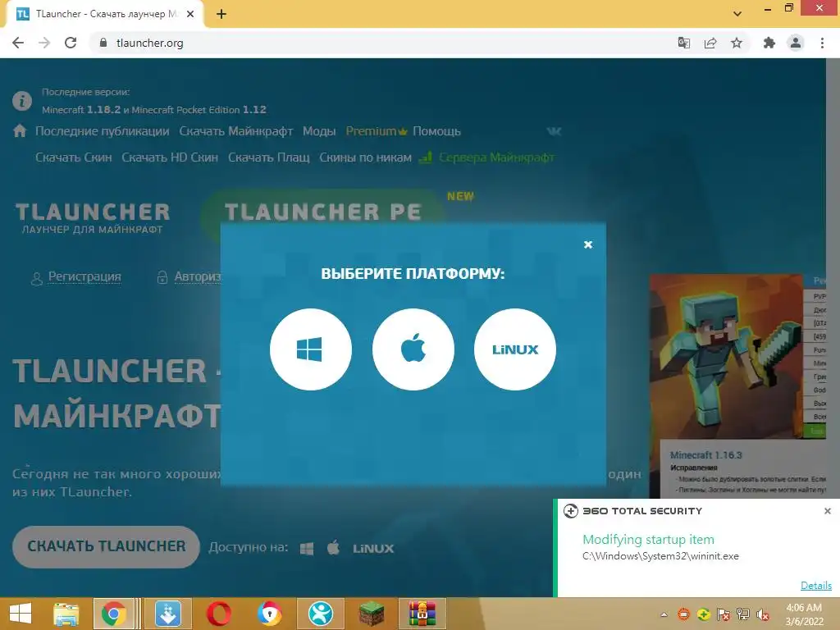Open Minecraft grass block taskbar icon

tap(372, 614)
